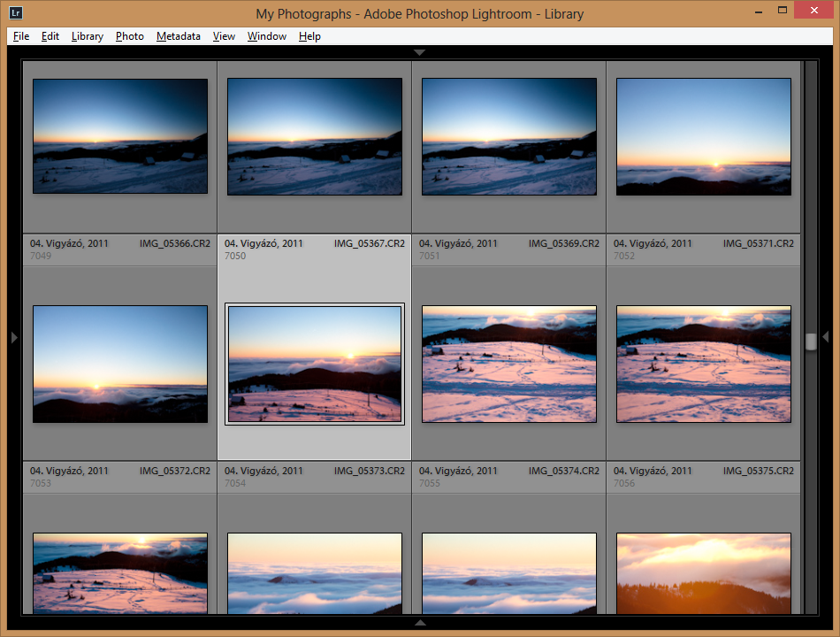Screen dimensions: 840x637
Task: Click index number 7051
Action: click(x=430, y=256)
